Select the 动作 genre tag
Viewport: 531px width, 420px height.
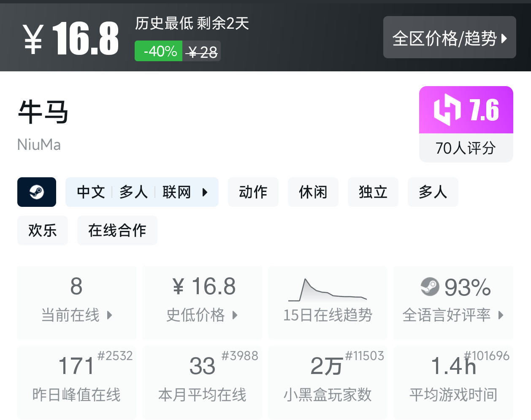253,192
